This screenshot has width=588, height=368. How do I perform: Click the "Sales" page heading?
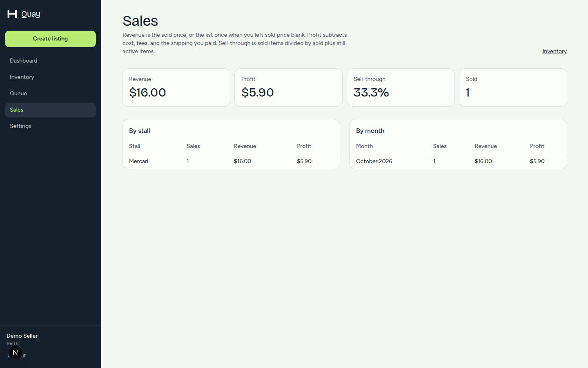[x=140, y=21]
